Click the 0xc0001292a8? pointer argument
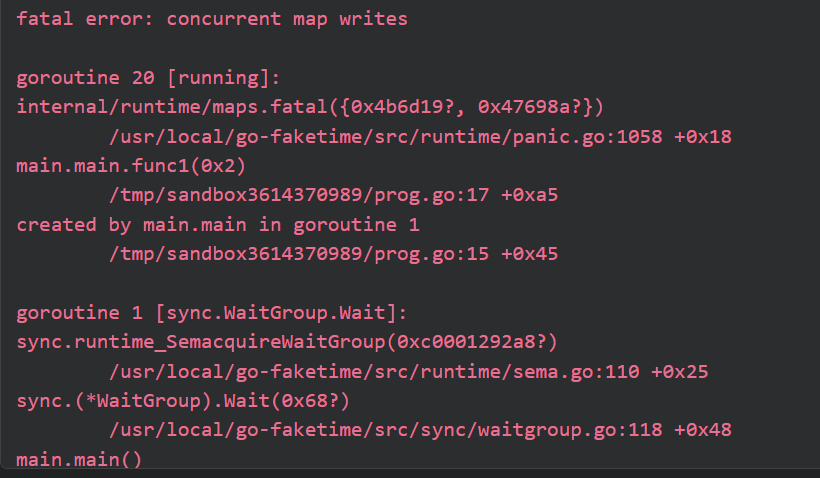Viewport: 820px width, 478px height. click(472, 342)
